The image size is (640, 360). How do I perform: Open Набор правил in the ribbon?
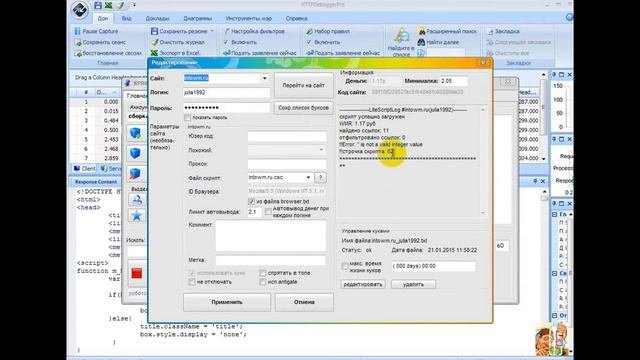tap(328, 31)
